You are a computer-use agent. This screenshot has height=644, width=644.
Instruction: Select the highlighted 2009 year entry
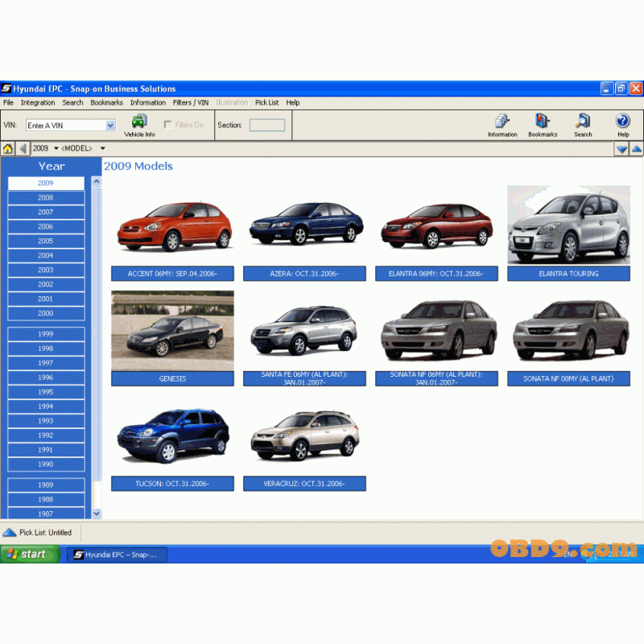46,184
